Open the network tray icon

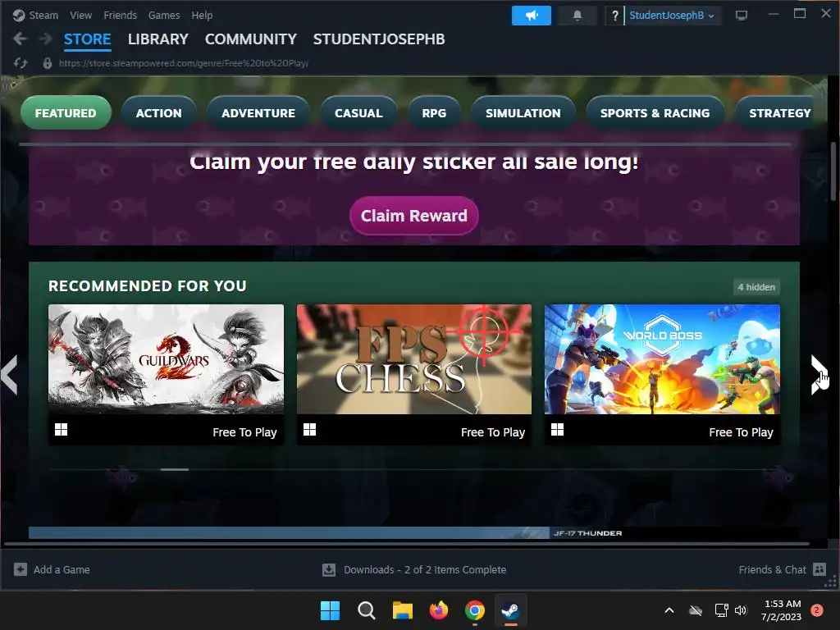721,610
